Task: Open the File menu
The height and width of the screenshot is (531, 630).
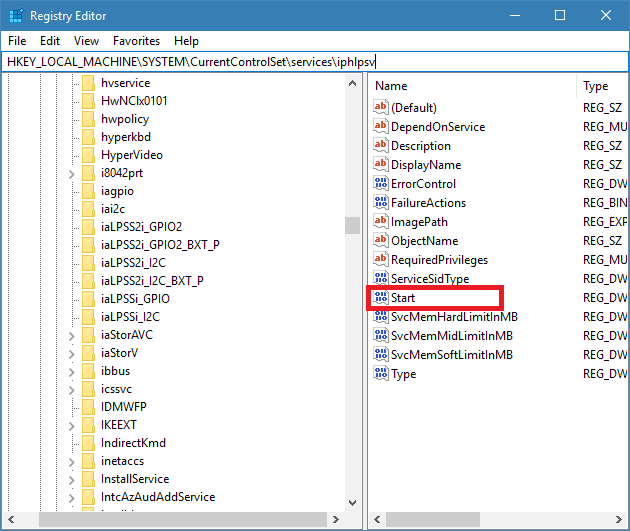Action: 17,41
